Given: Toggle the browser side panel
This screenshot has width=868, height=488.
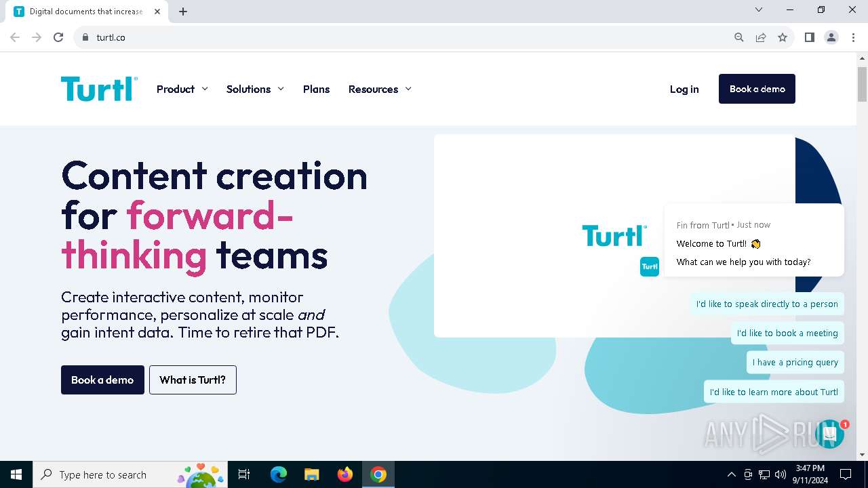Looking at the screenshot, I should coord(809,37).
